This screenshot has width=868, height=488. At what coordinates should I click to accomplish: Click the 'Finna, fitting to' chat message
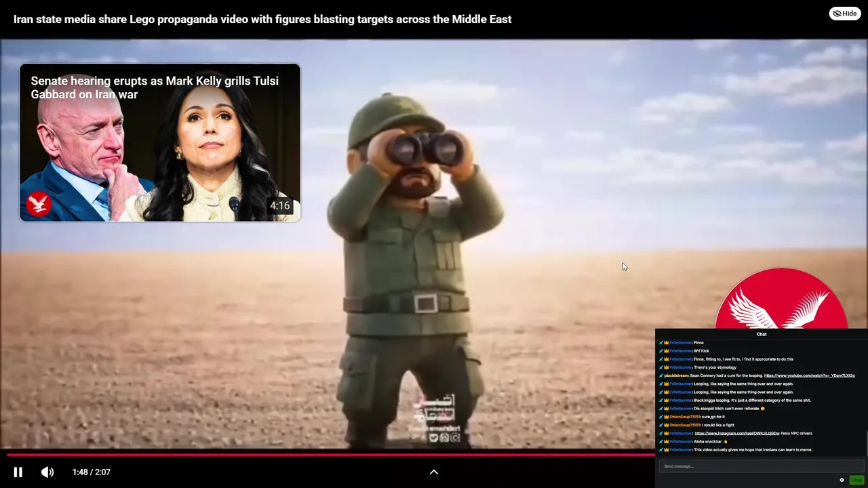(743, 359)
